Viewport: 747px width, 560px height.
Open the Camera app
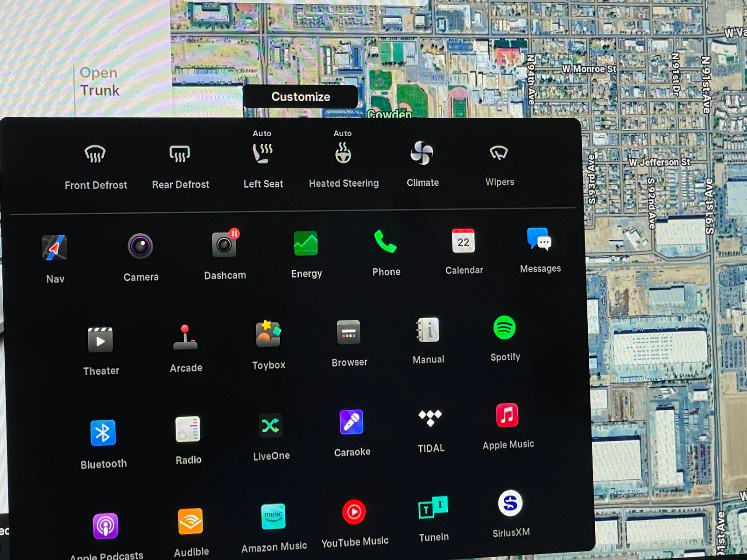tap(141, 246)
